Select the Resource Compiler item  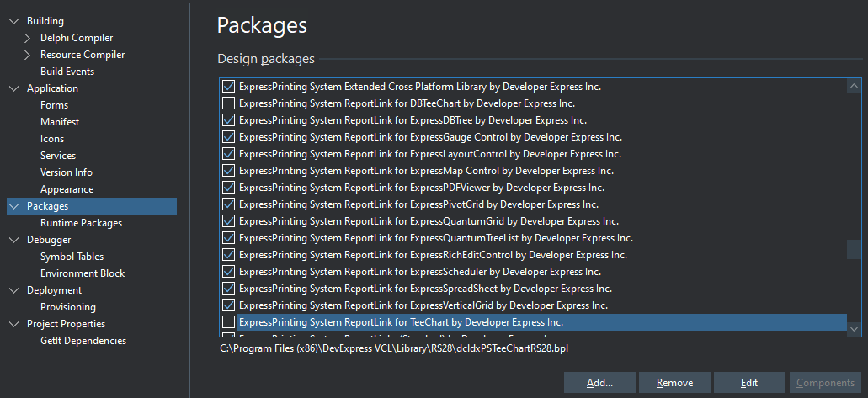coord(83,55)
